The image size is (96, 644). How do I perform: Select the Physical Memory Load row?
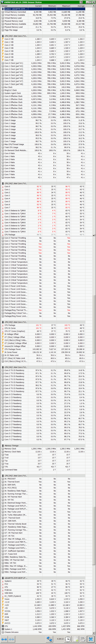click(x=43, y=27)
